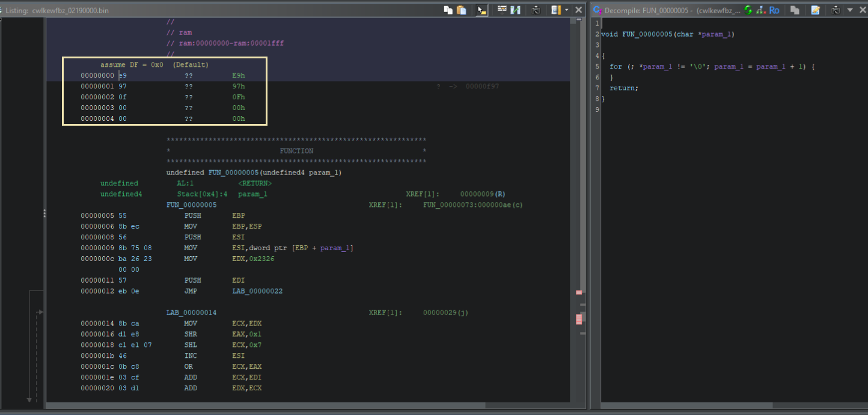Open the Decompile control flow graph icon

tap(760, 10)
